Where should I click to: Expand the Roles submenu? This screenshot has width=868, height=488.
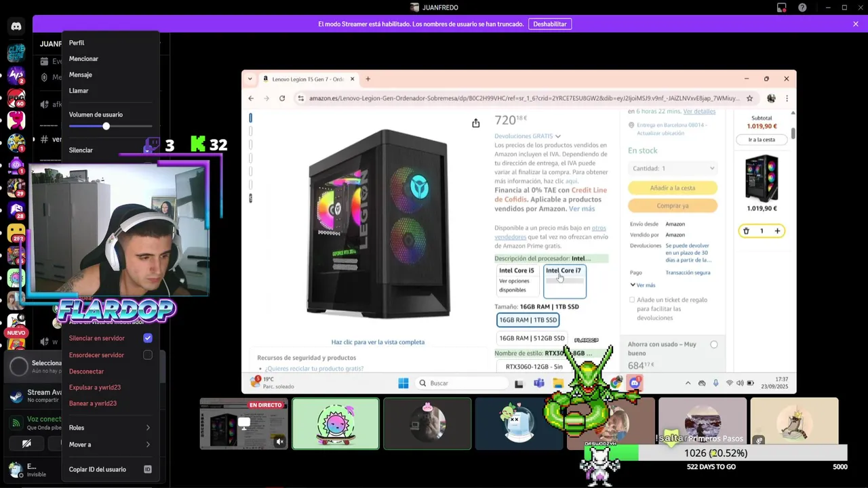pos(111,428)
